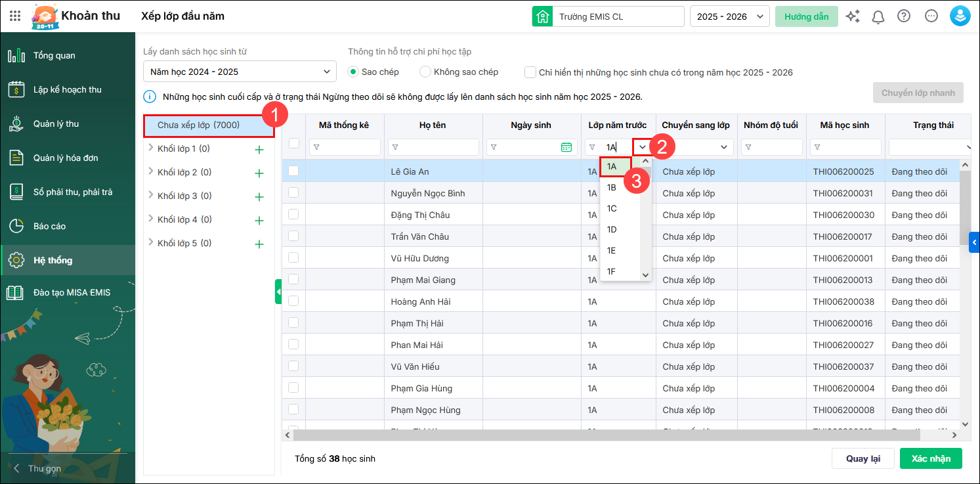Open the Năm học 2024 - 2025 dropdown
Image resolution: width=980 pixels, height=484 pixels.
tap(240, 72)
